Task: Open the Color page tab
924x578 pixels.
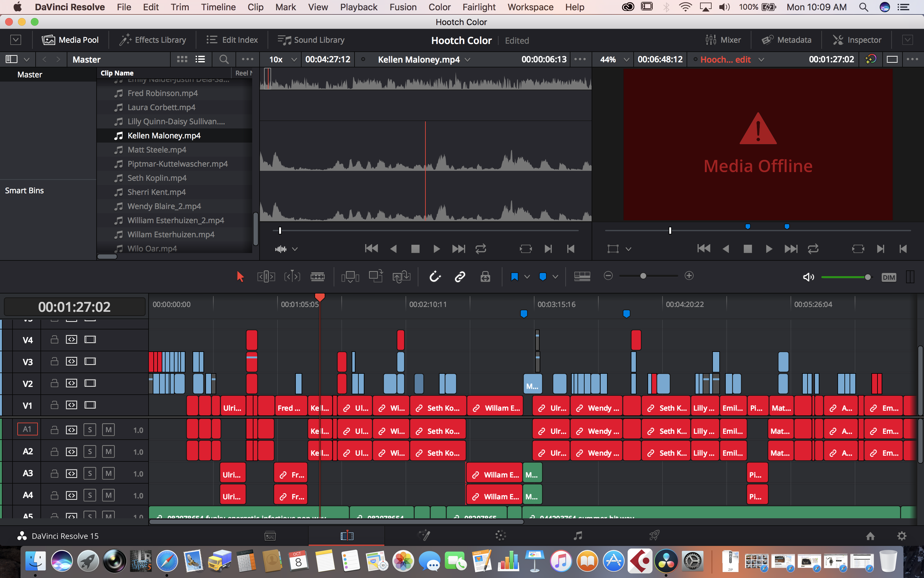Action: pos(501,536)
